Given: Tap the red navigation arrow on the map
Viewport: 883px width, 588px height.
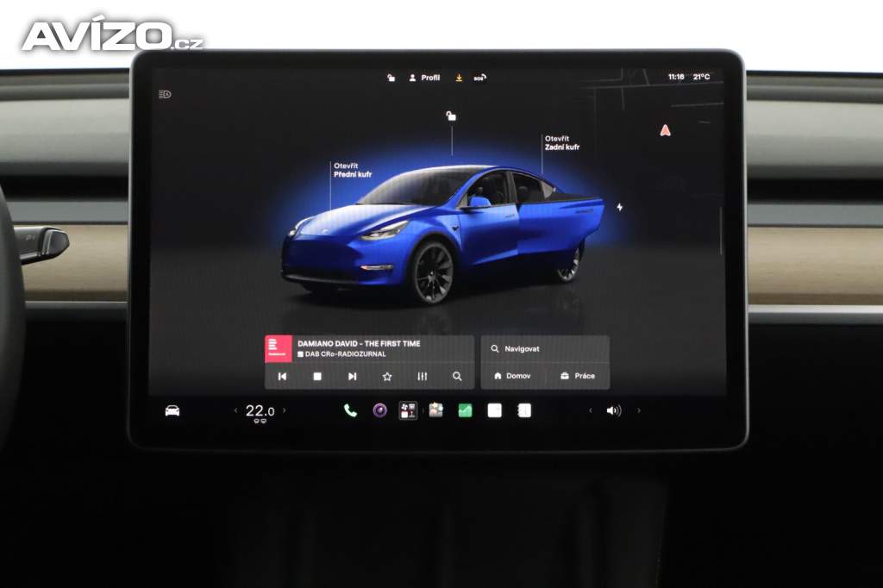Looking at the screenshot, I should pyautogui.click(x=665, y=131).
